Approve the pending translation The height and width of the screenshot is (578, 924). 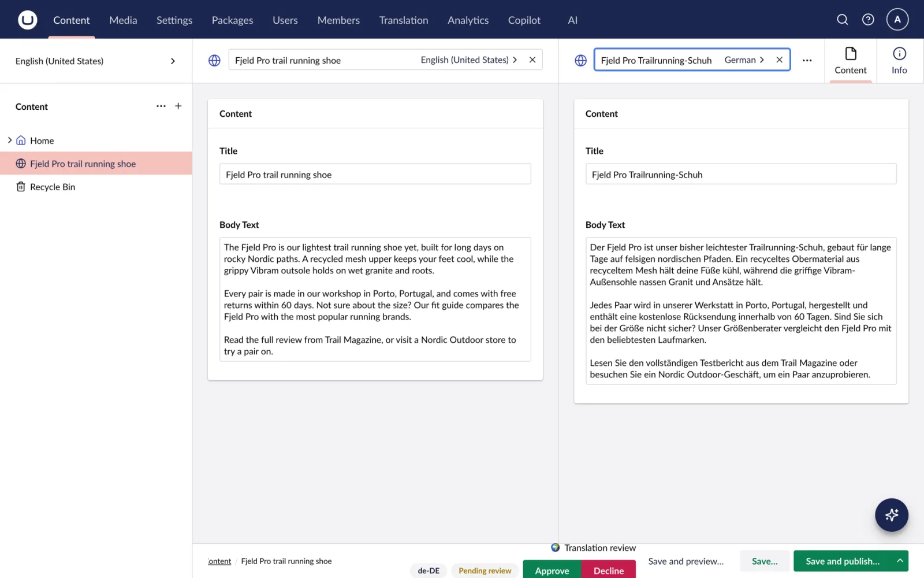(552, 569)
